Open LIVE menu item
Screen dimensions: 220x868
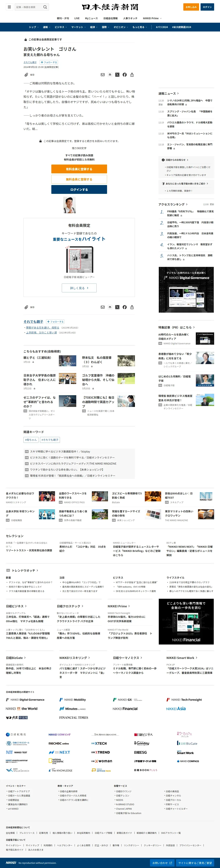point(77,18)
